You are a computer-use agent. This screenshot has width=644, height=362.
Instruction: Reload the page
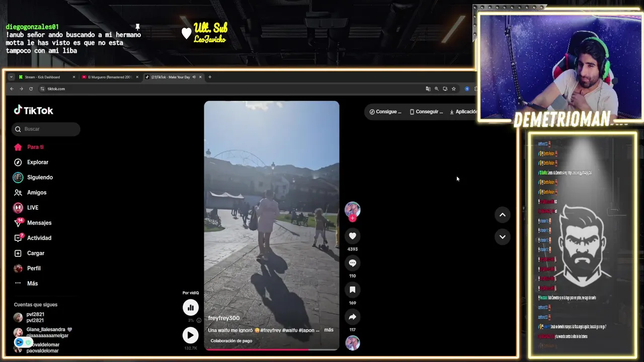point(31,88)
